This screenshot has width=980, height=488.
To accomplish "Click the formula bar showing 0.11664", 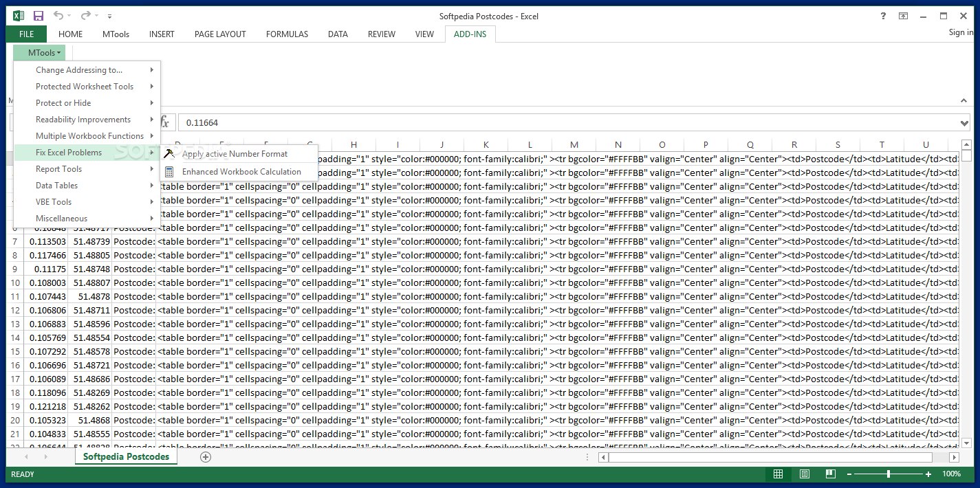I will (568, 123).
